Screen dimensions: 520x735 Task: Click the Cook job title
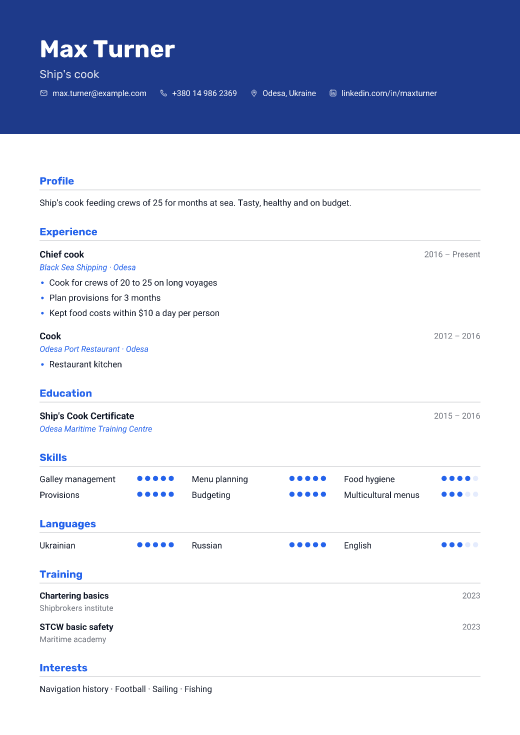50,336
